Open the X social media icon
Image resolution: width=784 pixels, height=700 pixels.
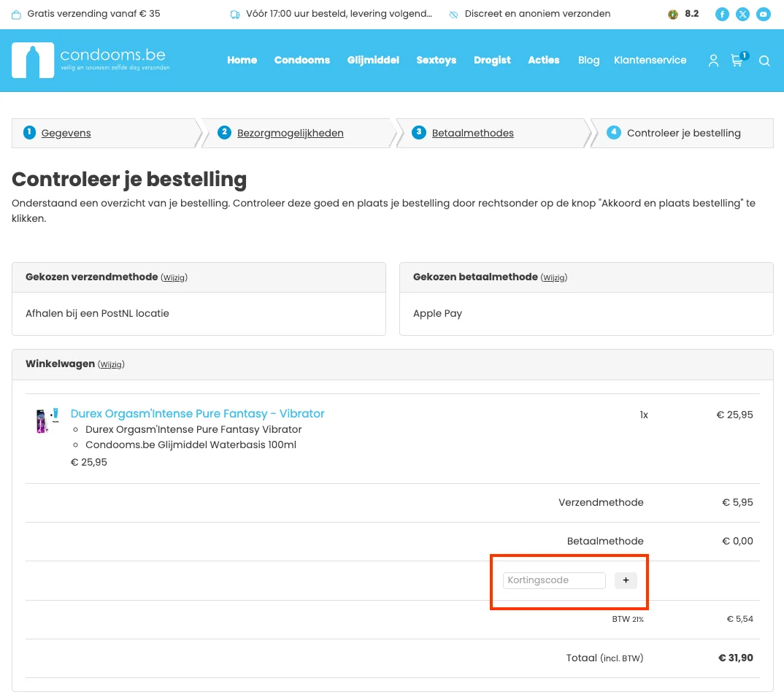point(742,14)
